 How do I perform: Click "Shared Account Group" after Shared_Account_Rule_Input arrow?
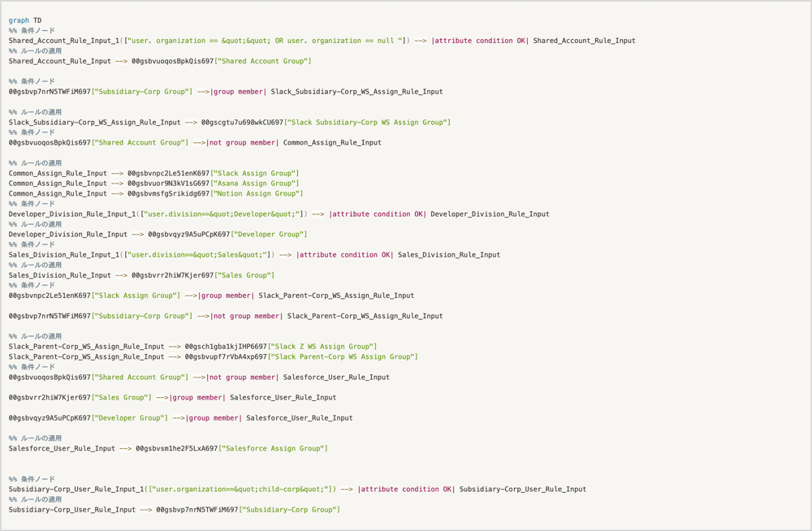point(262,61)
